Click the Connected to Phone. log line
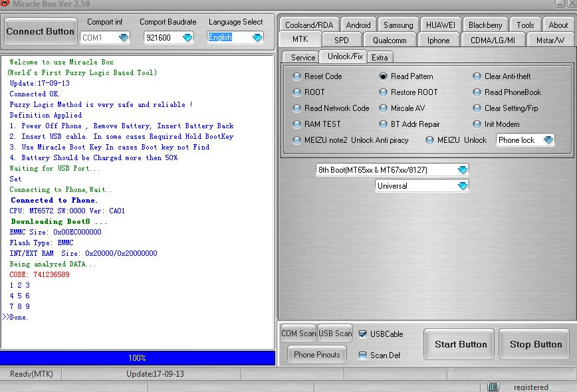The height and width of the screenshot is (392, 577). pyautogui.click(x=54, y=201)
